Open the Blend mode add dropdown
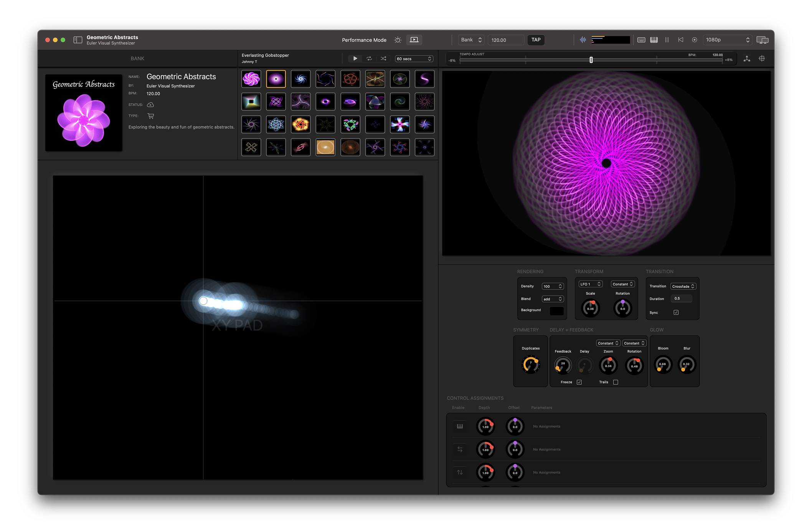The width and height of the screenshot is (812, 526). point(553,299)
